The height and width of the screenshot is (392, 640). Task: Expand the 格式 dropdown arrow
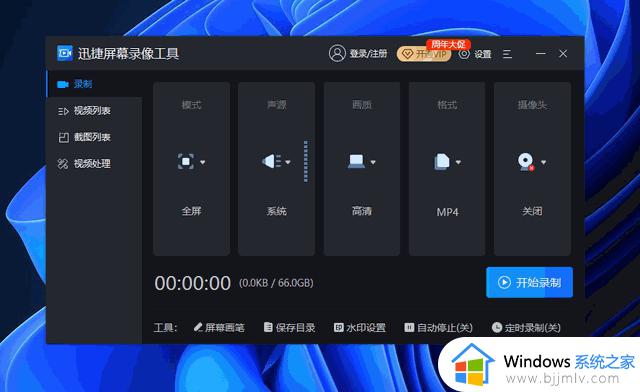point(458,163)
